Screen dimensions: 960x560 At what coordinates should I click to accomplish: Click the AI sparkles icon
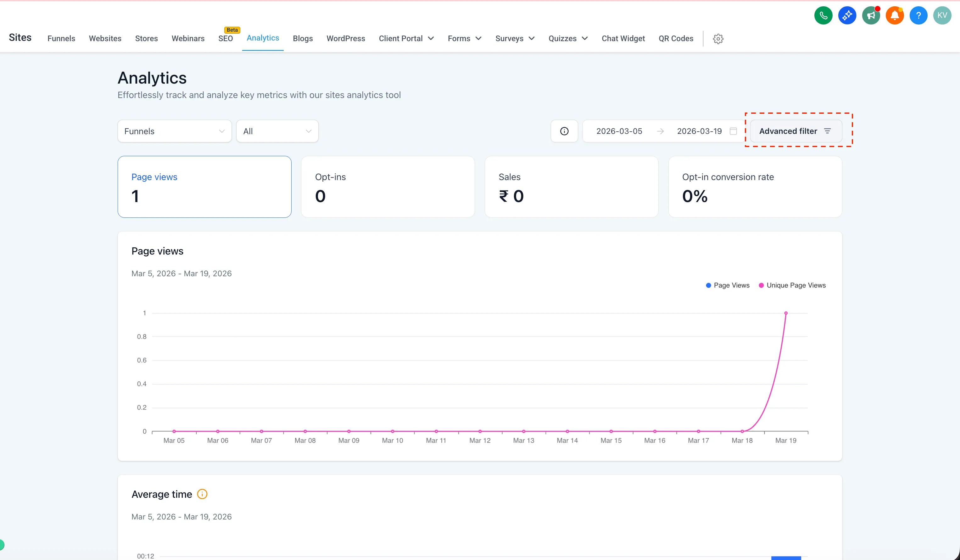pyautogui.click(x=847, y=15)
